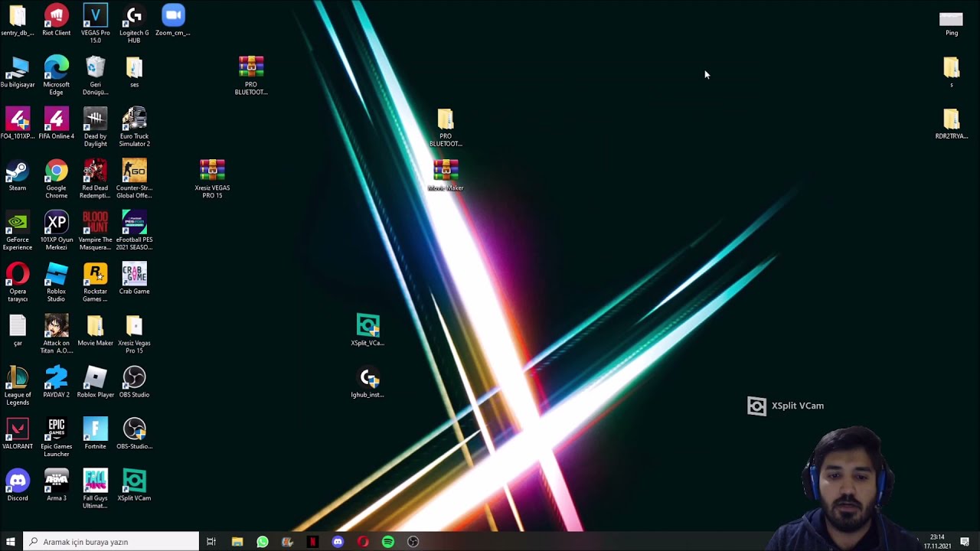This screenshot has width=980, height=551.
Task: Open WhatsApp from the taskbar
Action: pyautogui.click(x=262, y=542)
